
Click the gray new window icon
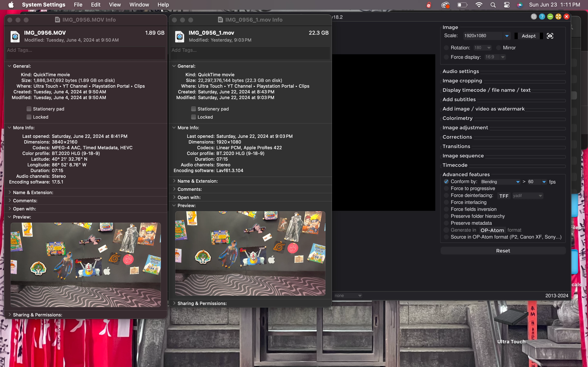[533, 17]
